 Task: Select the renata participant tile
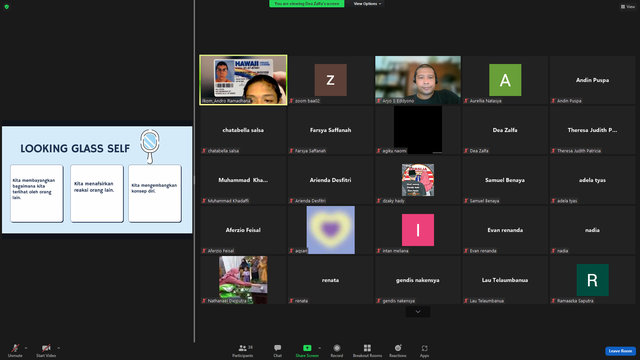331,280
